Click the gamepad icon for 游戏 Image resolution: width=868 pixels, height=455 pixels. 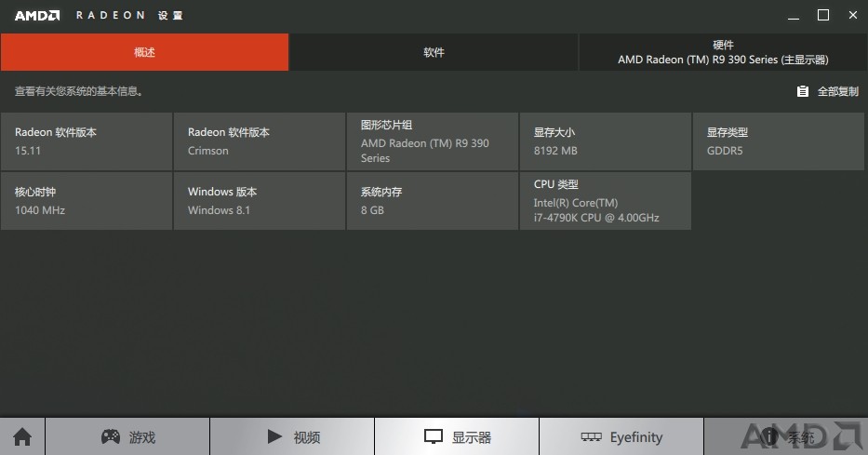[x=110, y=436]
